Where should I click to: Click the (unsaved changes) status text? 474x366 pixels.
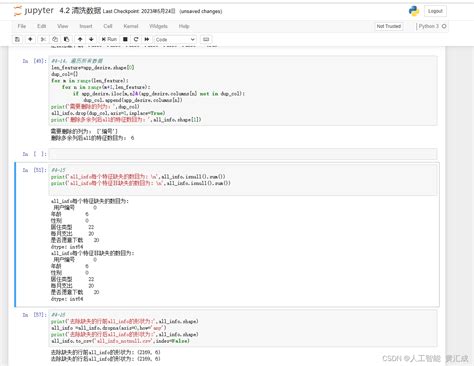201,11
